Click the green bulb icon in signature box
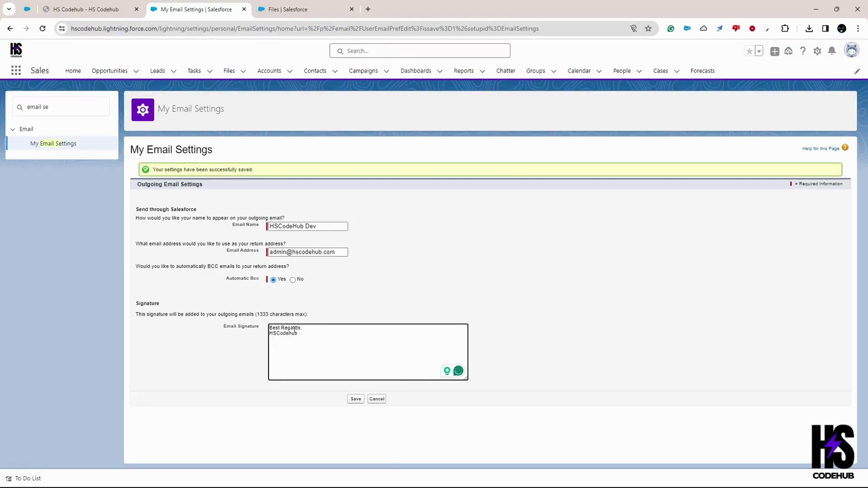This screenshot has height=488, width=868. [x=447, y=371]
